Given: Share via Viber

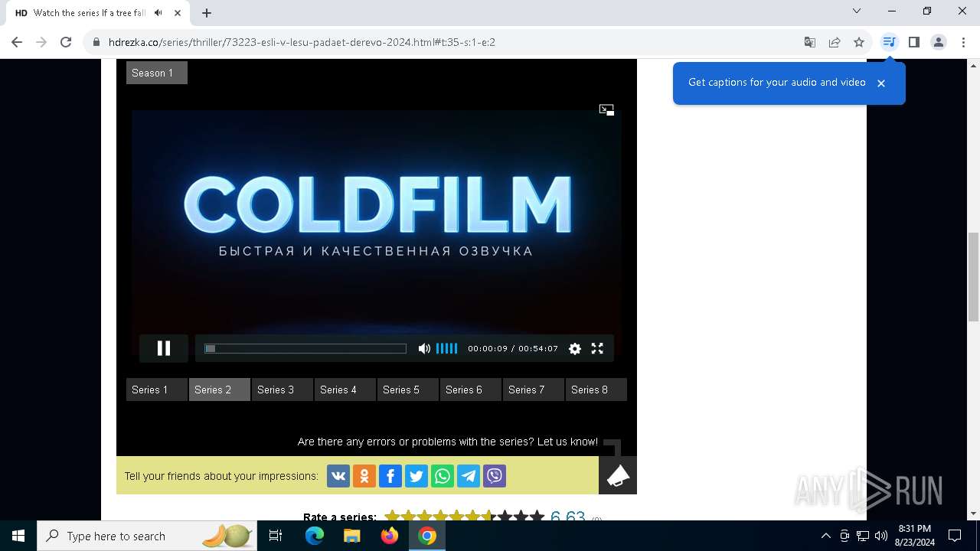Looking at the screenshot, I should (x=495, y=476).
